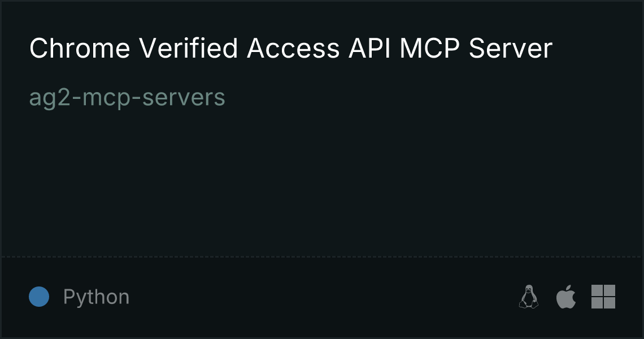Choose the Windows platform logo icon
Screen dimensions: 644x339
[603, 297]
